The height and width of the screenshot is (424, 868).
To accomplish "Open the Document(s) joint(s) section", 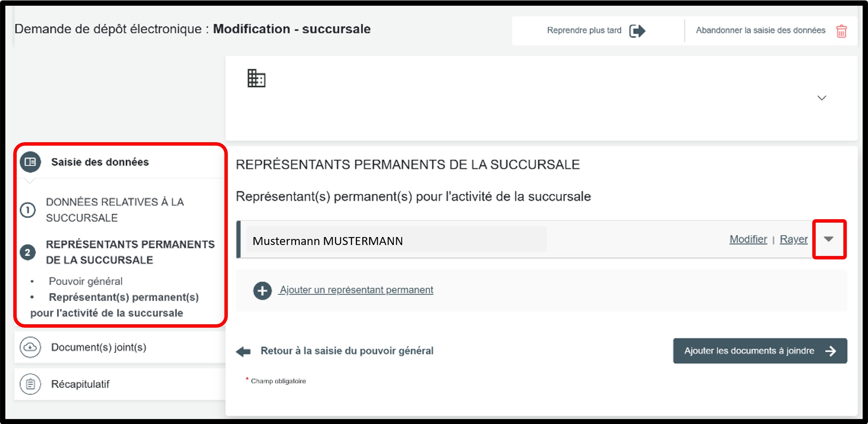I will pyautogui.click(x=99, y=347).
